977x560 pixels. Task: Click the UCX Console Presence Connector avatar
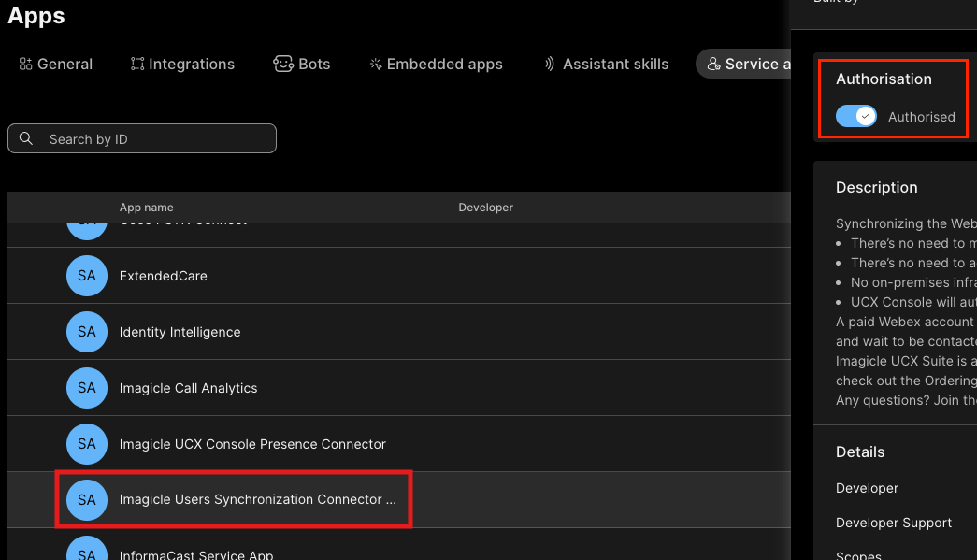pos(87,444)
